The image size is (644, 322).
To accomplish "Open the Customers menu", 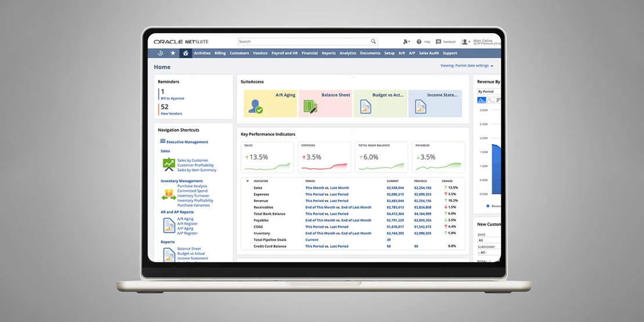I will pyautogui.click(x=239, y=53).
